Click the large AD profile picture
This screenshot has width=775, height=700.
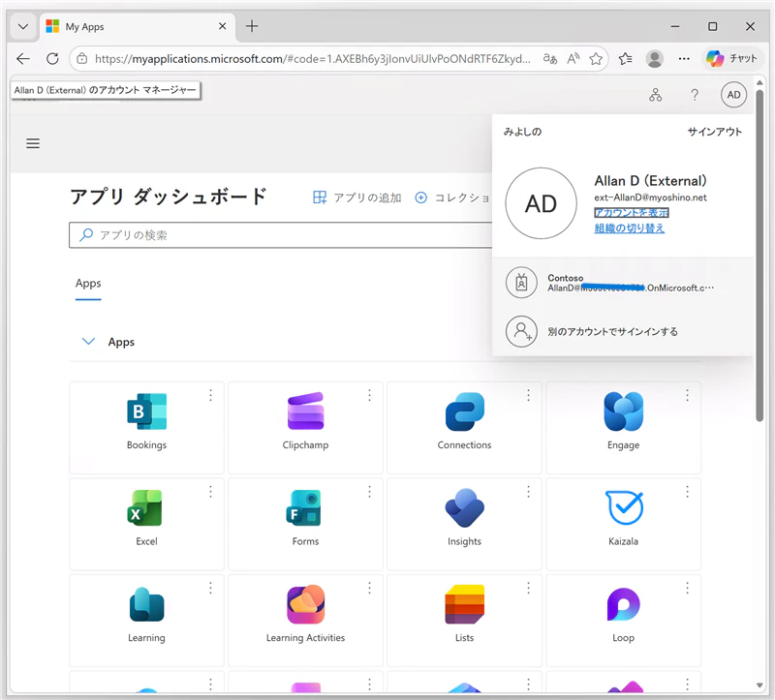tap(541, 203)
